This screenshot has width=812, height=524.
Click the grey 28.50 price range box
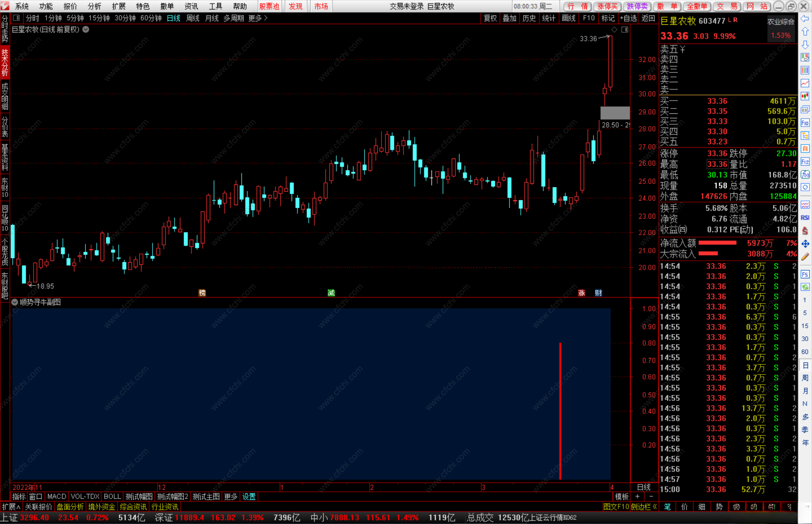tap(615, 113)
